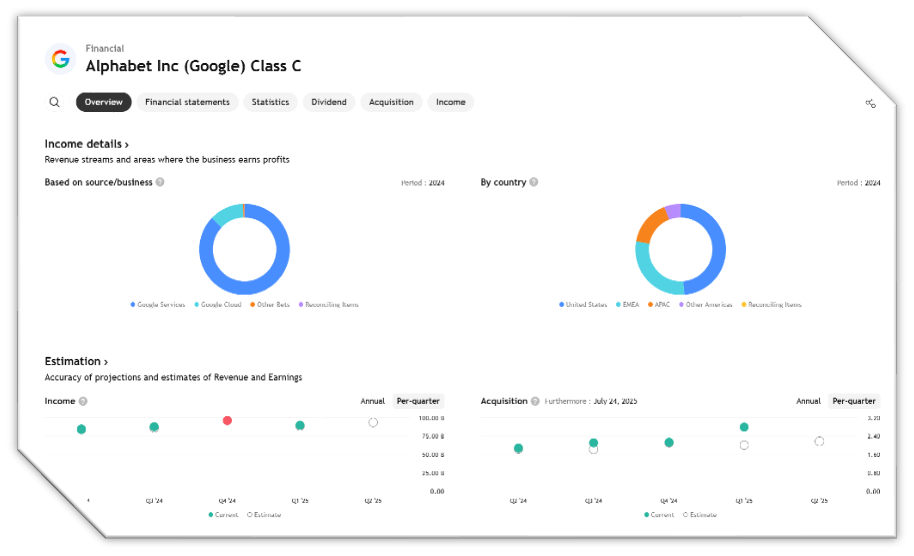Open the Income details section link
This screenshot has width=914, height=556.
[87, 144]
